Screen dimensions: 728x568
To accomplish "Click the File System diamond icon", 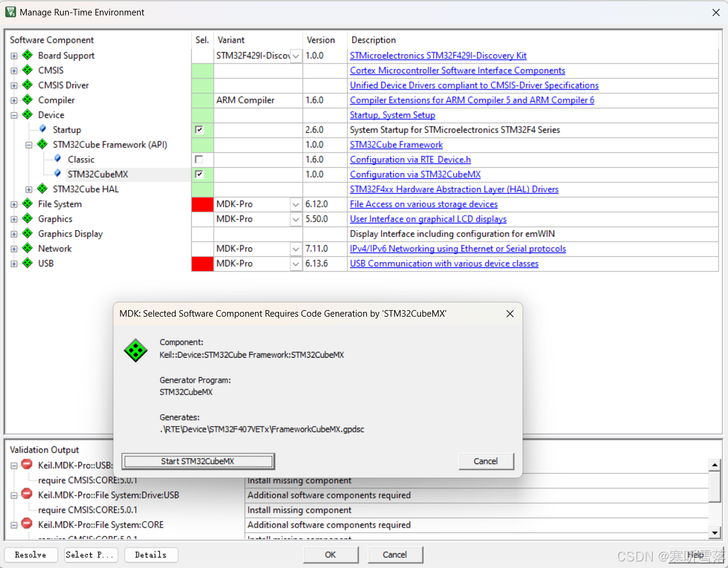I will pos(27,204).
